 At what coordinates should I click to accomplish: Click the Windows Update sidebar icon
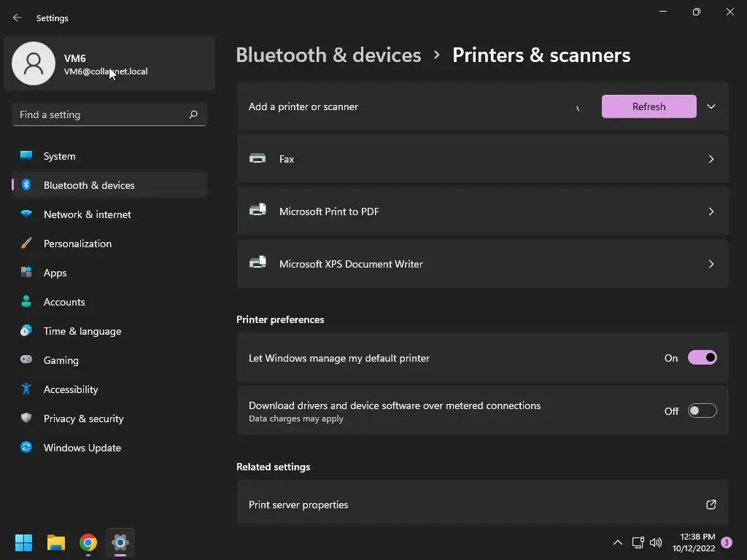point(26,448)
